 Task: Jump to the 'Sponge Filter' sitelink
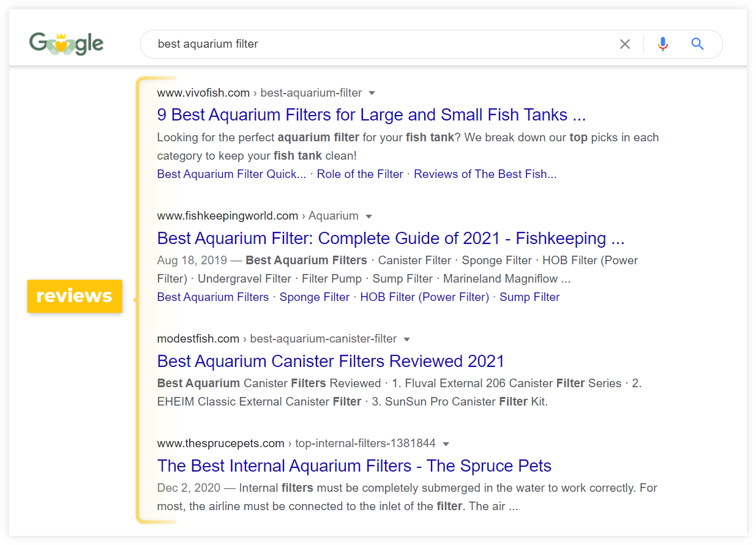point(314,297)
